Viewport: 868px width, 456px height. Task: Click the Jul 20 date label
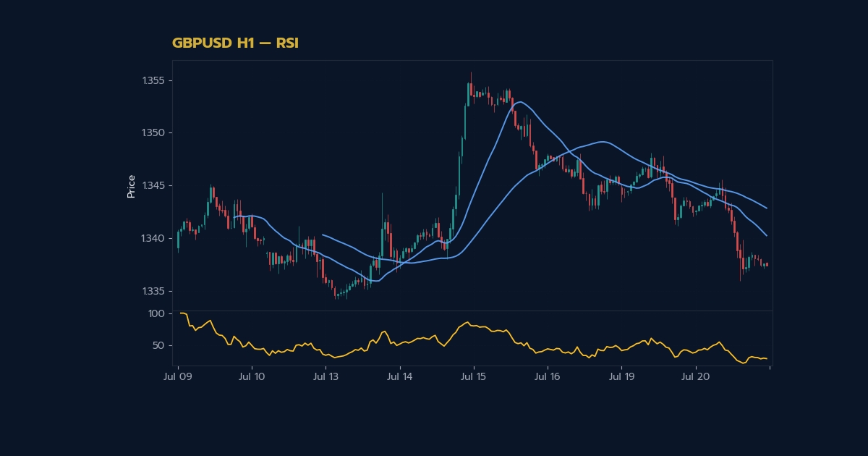696,377
